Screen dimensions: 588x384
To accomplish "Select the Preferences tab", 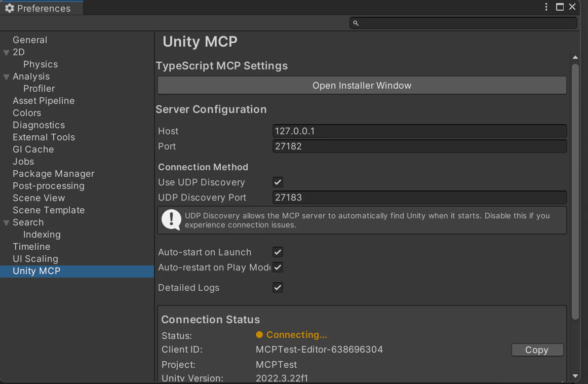I will coord(41,8).
